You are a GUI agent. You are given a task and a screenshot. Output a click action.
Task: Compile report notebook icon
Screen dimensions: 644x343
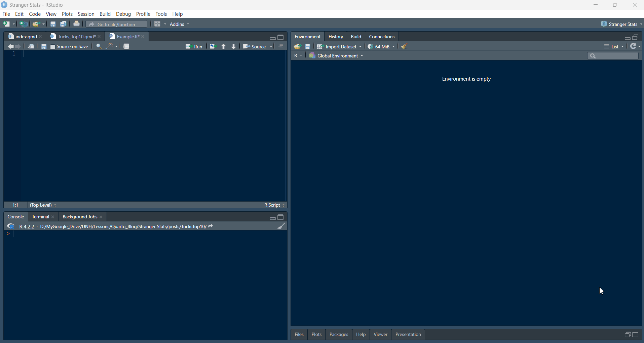[126, 47]
